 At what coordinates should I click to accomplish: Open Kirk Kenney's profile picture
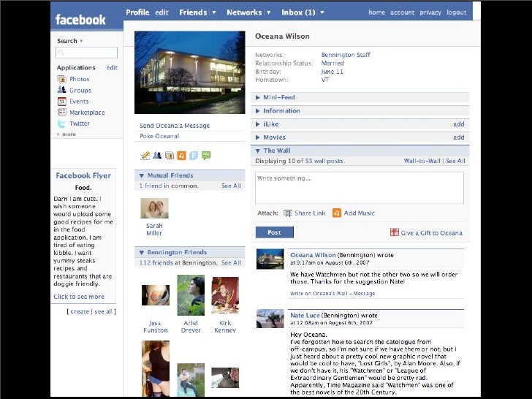[225, 294]
